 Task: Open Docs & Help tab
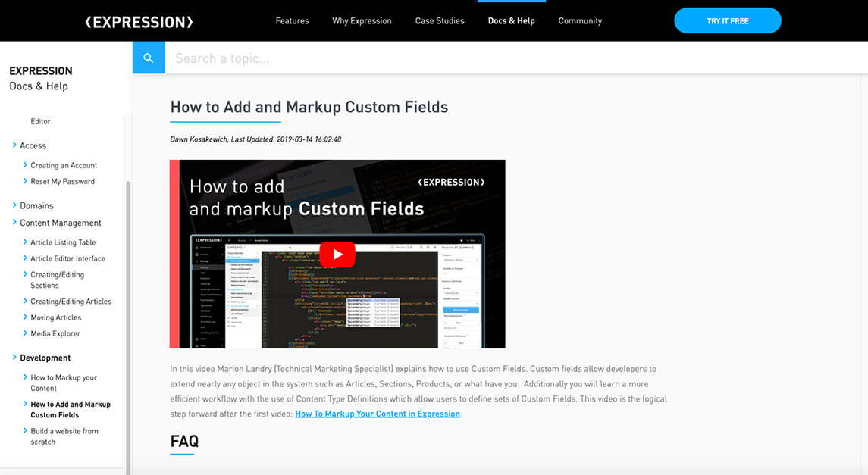click(511, 21)
